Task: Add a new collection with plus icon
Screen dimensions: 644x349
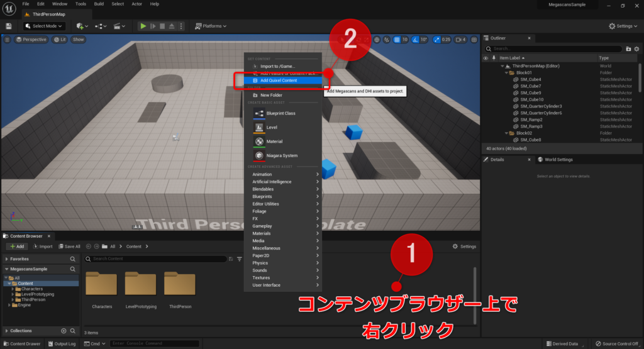Action: pos(64,331)
